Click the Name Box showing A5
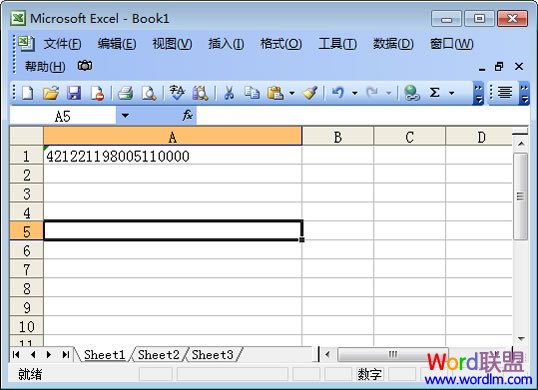The height and width of the screenshot is (390, 538). click(x=63, y=116)
